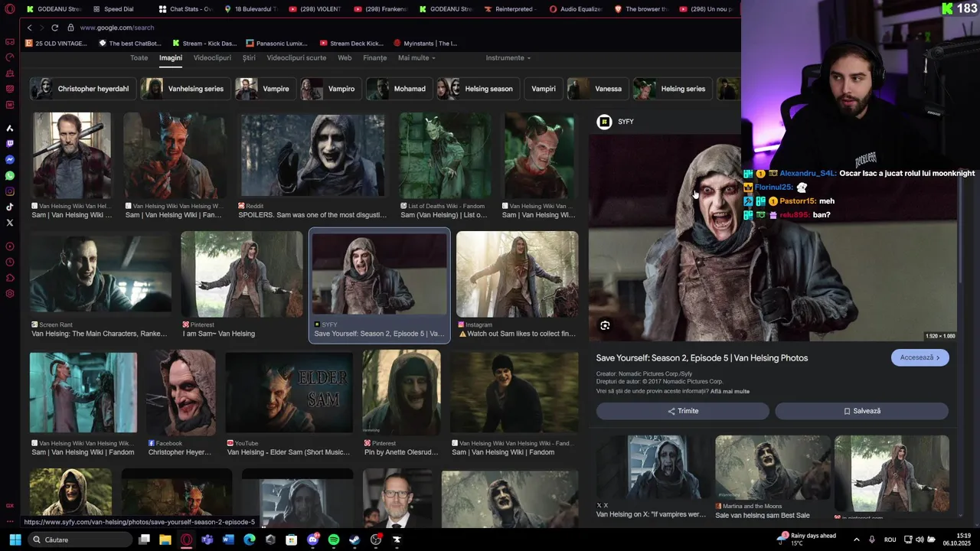Open GX Control speedometer sidebar icon

click(x=10, y=57)
